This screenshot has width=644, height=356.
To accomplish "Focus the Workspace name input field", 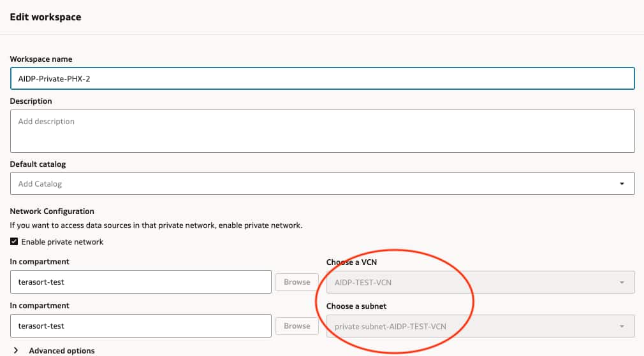I will (x=322, y=78).
